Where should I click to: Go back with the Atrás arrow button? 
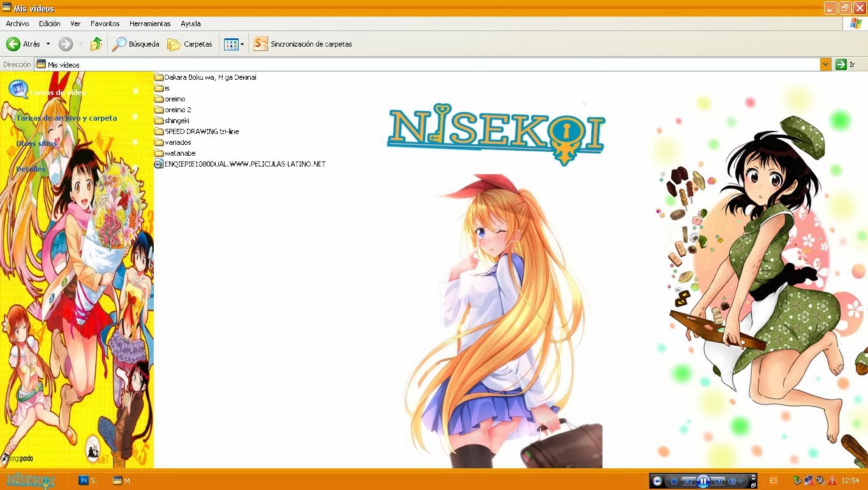tap(23, 44)
